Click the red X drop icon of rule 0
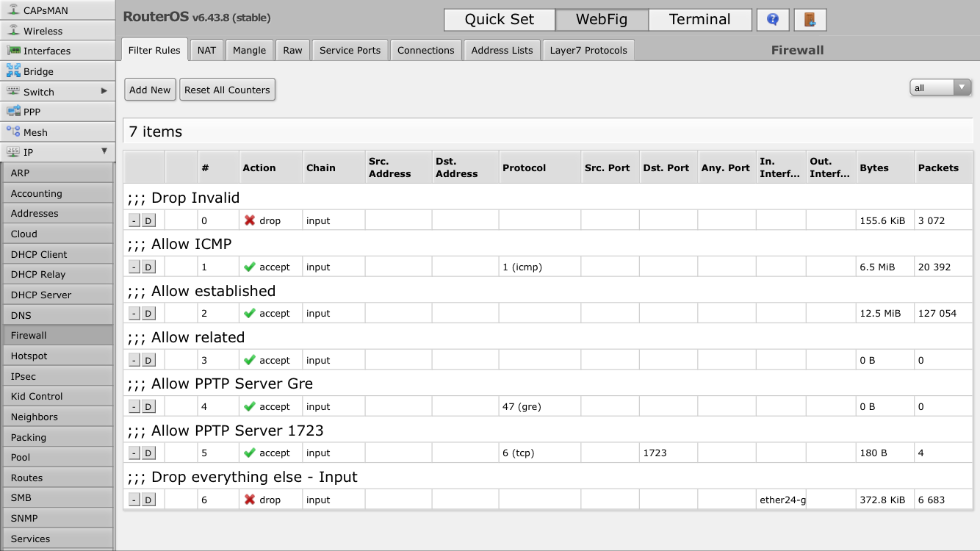Image resolution: width=980 pixels, height=551 pixels. click(250, 220)
